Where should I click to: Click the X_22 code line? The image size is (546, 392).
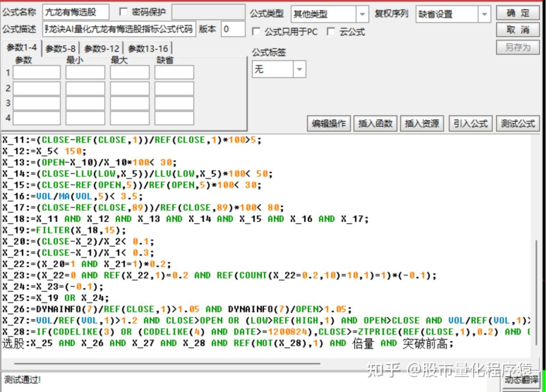point(87,264)
